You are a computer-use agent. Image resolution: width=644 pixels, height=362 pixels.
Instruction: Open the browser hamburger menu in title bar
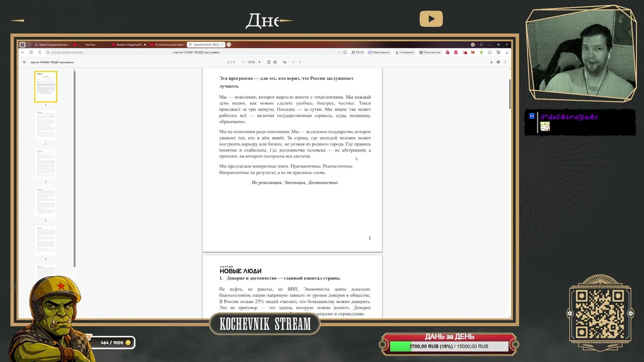coord(481,45)
